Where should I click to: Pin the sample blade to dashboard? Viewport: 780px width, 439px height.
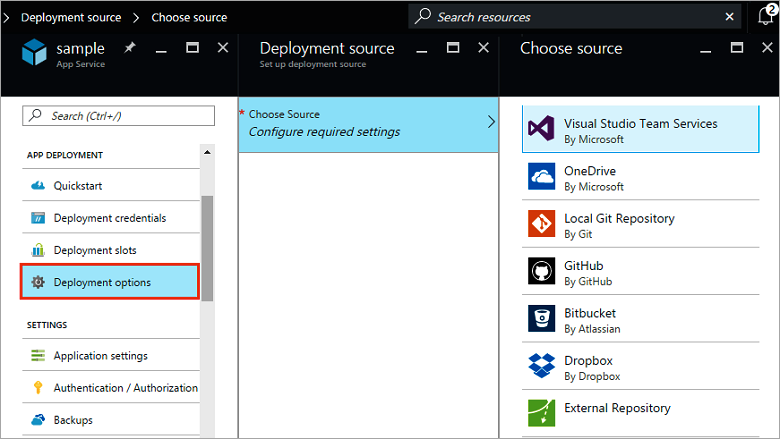(130, 48)
